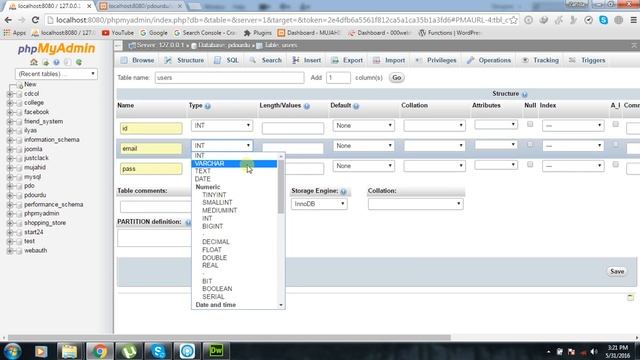
Task: Bookmark this page with the star icon
Action: pos(513,20)
